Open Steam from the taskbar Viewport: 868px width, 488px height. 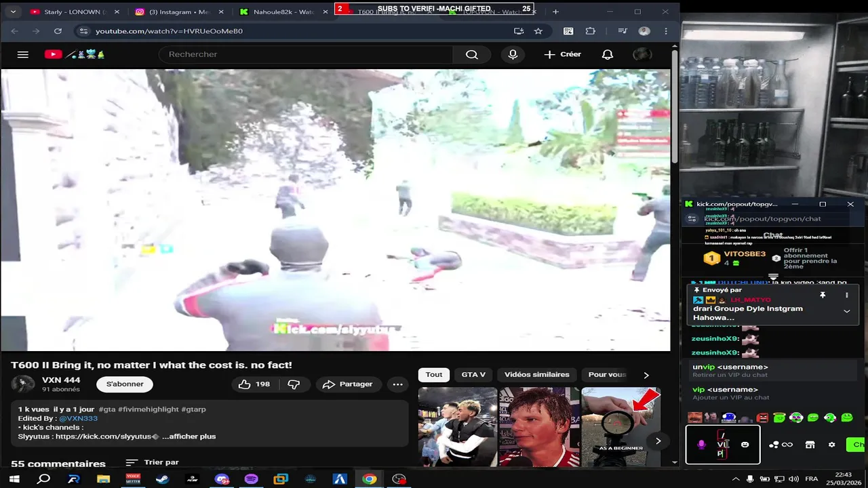[x=162, y=479]
